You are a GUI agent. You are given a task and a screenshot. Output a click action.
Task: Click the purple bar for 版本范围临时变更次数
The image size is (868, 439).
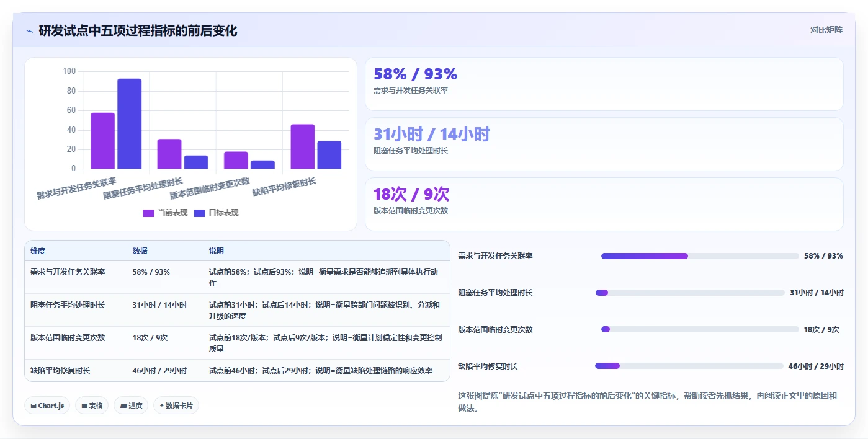point(236,160)
